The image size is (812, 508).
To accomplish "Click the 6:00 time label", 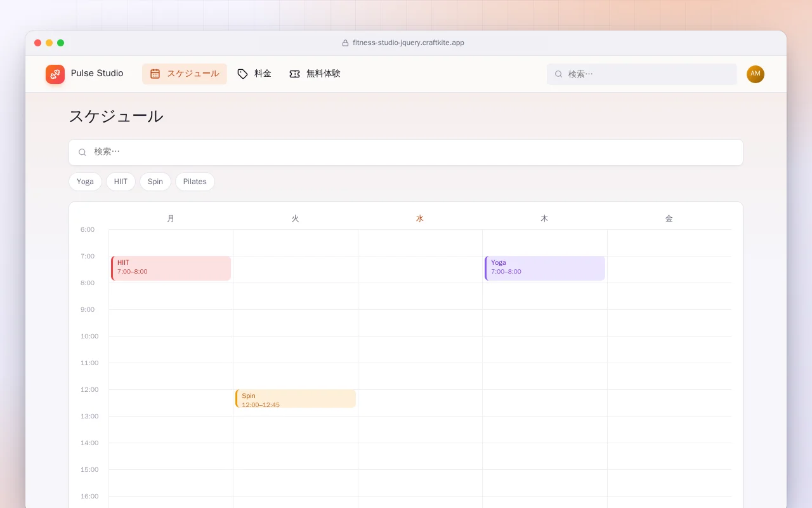I will (88, 230).
